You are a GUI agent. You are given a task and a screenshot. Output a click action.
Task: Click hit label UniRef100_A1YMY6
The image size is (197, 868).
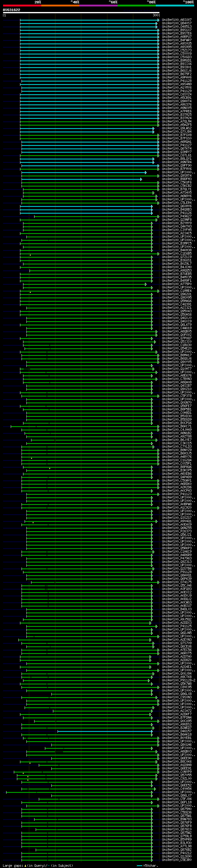tap(176, 88)
